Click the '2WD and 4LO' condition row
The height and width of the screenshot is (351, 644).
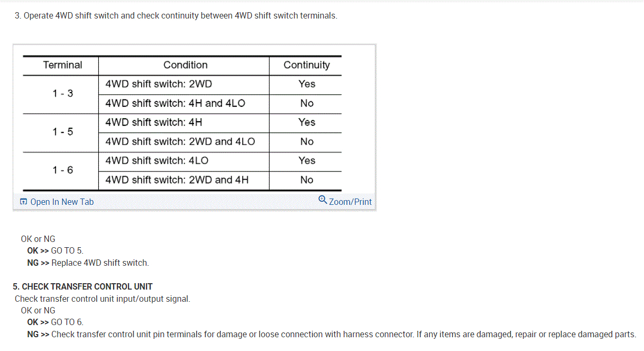pyautogui.click(x=180, y=142)
